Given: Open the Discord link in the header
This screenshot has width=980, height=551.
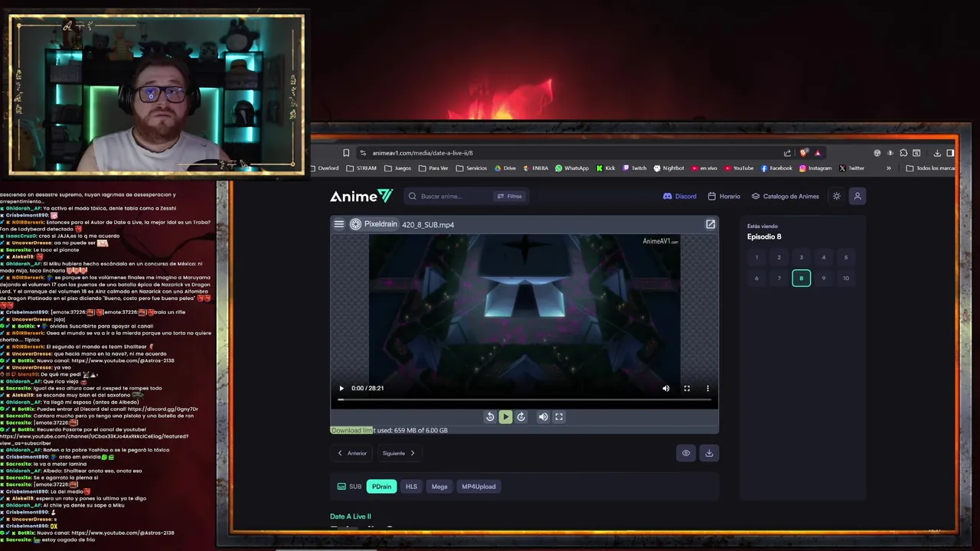Looking at the screenshot, I should pyautogui.click(x=680, y=196).
